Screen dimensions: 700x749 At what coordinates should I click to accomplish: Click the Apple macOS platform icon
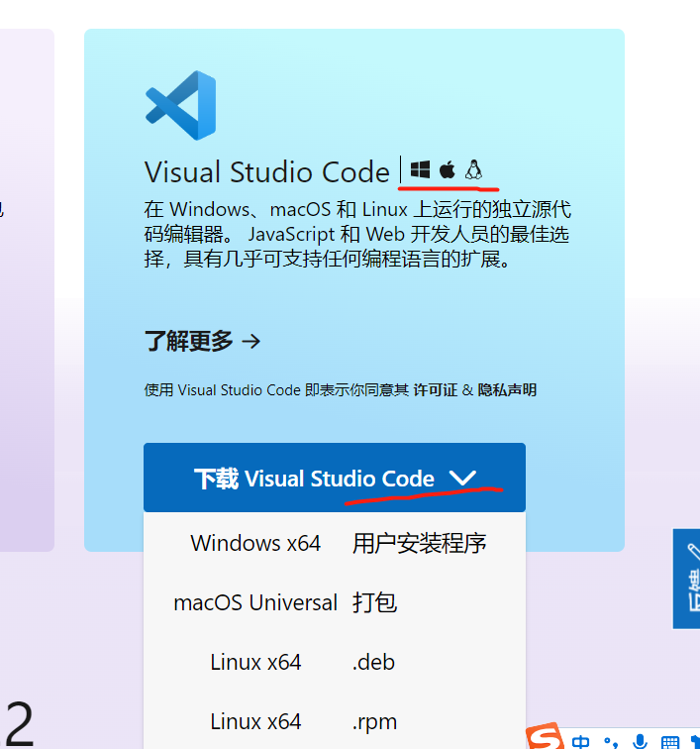[x=447, y=169]
